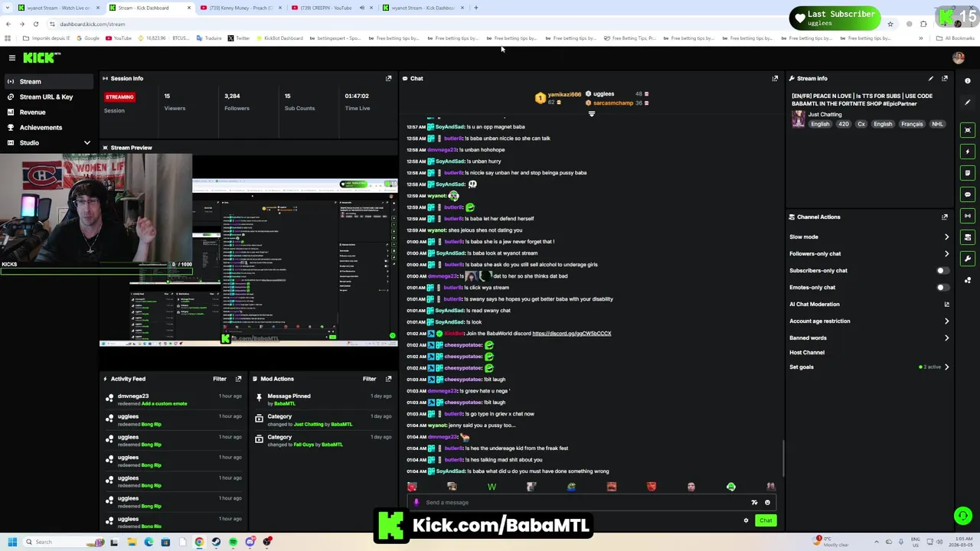980x551 pixels.
Task: Reload the browser page
Action: [36, 24]
